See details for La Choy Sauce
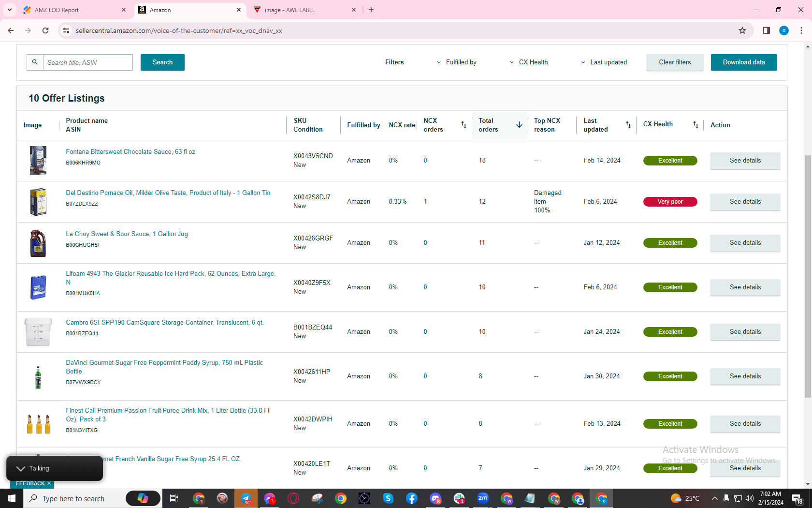The image size is (812, 508). 745,243
